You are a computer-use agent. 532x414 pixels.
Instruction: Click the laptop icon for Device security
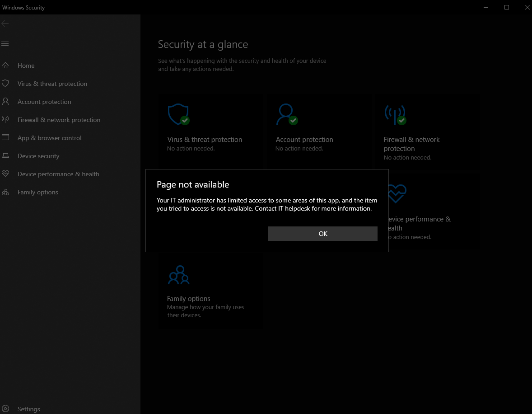5,155
